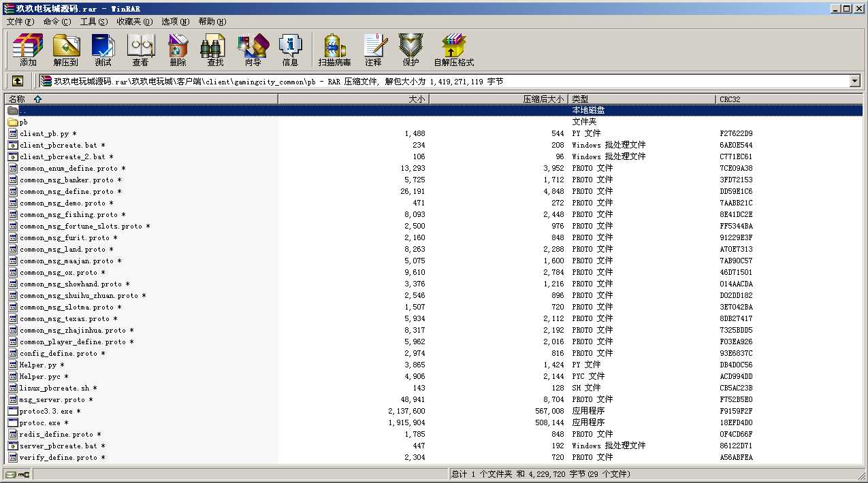Click the archive icon in address bar
This screenshot has height=483, width=868.
pos(46,82)
